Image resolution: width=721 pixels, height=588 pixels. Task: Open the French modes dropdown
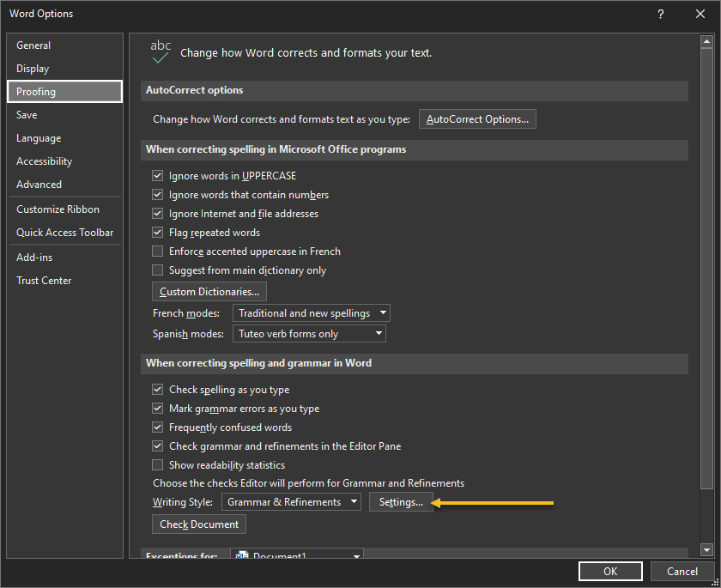pyautogui.click(x=312, y=313)
